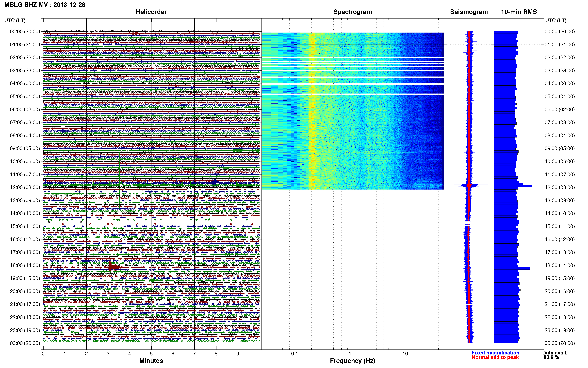Click RMS-side time label "19:00 (15:00)"
This screenshot has height=368, width=588.
pyautogui.click(x=560, y=278)
